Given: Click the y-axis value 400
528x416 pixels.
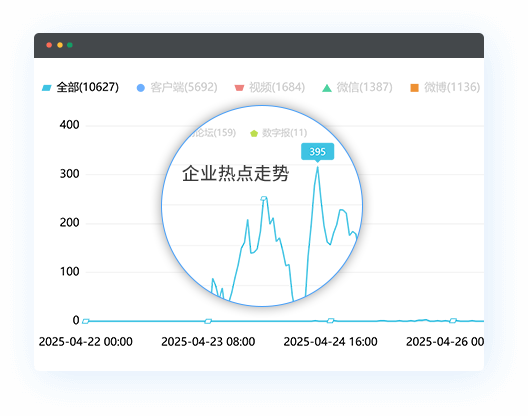Looking at the screenshot, I should tap(69, 125).
